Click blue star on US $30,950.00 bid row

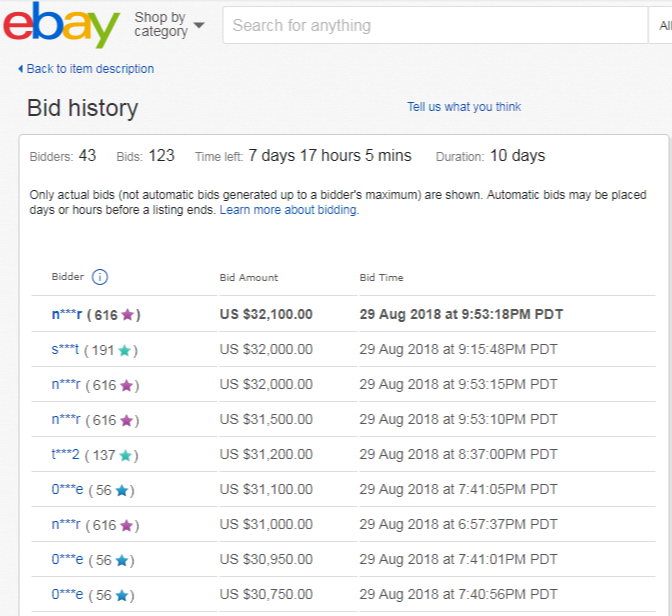pyautogui.click(x=122, y=560)
